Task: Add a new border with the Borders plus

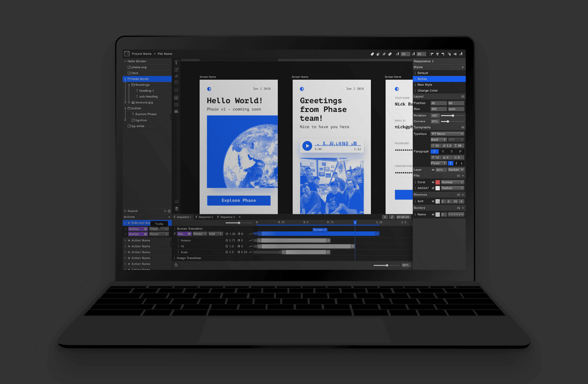Action: click(463, 208)
